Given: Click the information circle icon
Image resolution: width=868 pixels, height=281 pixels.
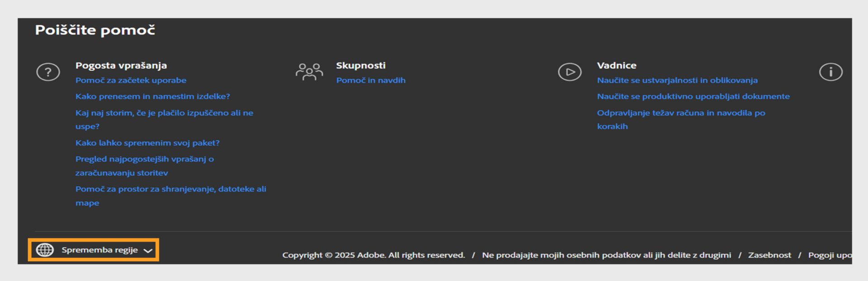Looking at the screenshot, I should click(x=830, y=72).
